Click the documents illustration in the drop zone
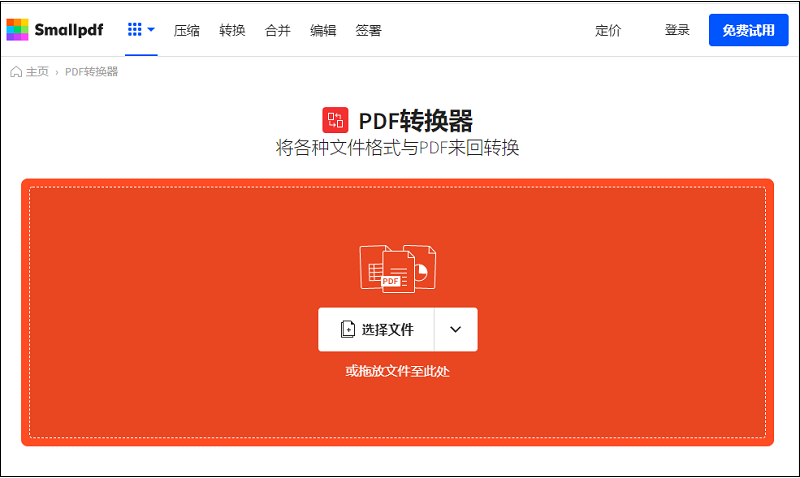 [x=398, y=268]
